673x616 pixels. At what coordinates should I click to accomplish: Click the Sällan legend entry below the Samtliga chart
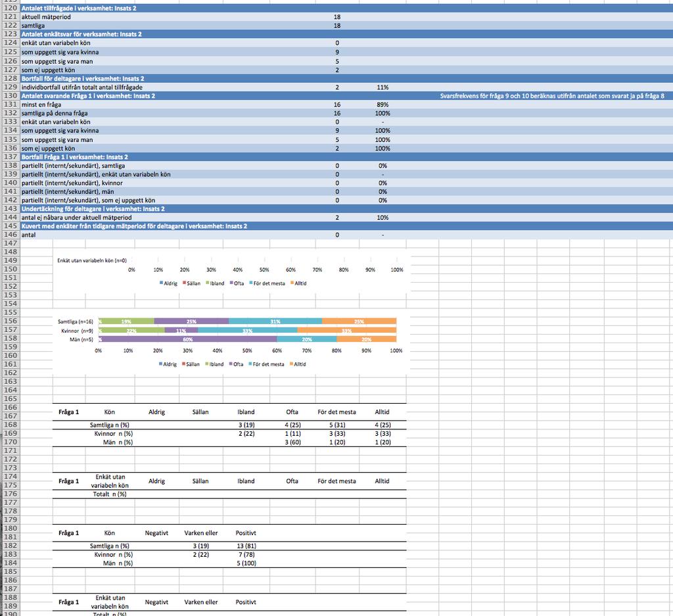pyautogui.click(x=191, y=364)
